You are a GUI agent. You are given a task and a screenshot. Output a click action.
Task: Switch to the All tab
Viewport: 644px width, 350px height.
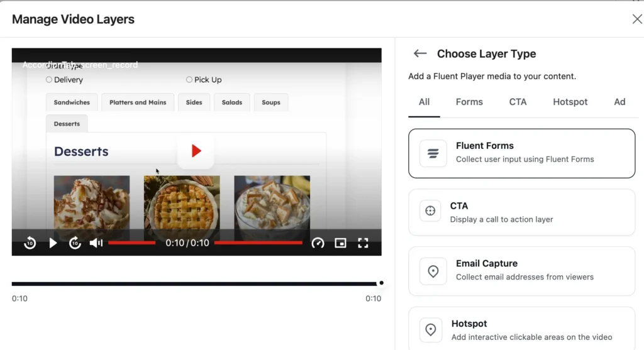[x=425, y=102]
